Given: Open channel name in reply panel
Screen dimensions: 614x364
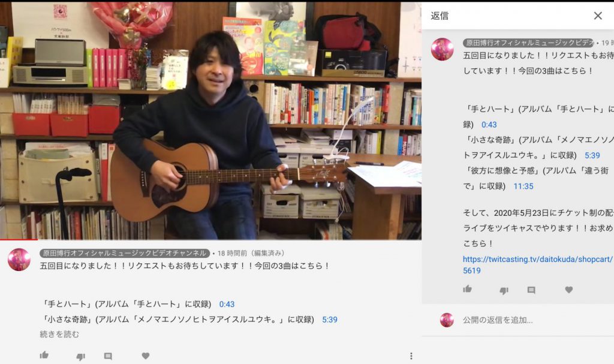Looking at the screenshot, I should 529,43.
